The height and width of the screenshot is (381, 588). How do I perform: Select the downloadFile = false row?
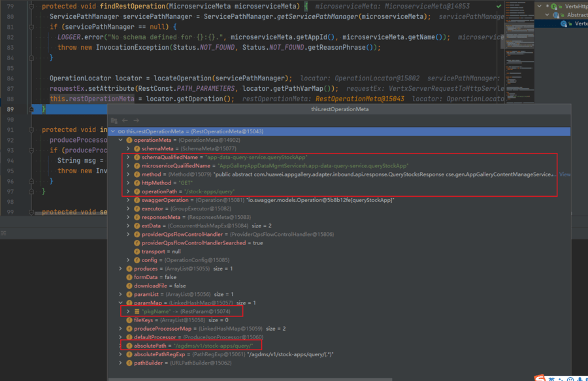coord(339,286)
